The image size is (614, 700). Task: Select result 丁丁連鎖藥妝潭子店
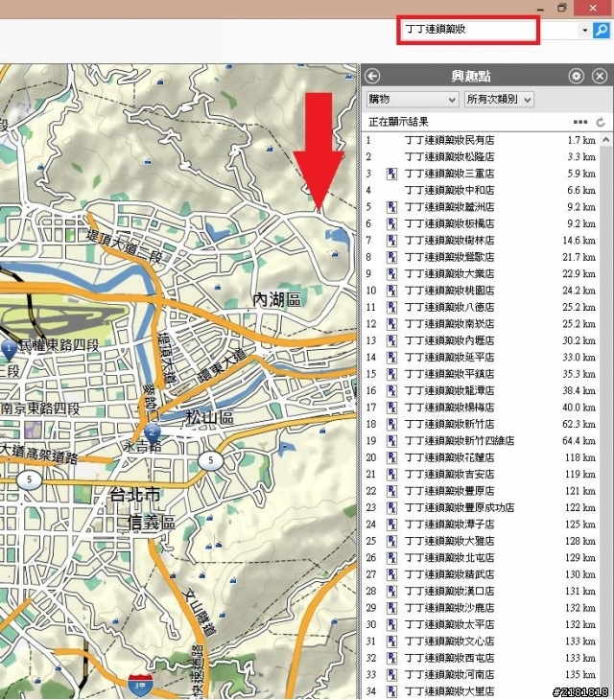click(x=480, y=525)
